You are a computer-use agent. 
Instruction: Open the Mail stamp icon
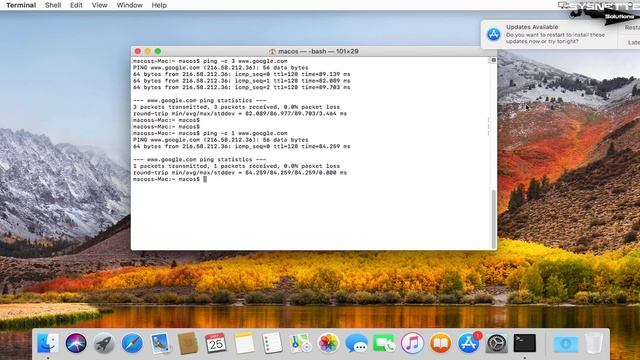point(160,343)
